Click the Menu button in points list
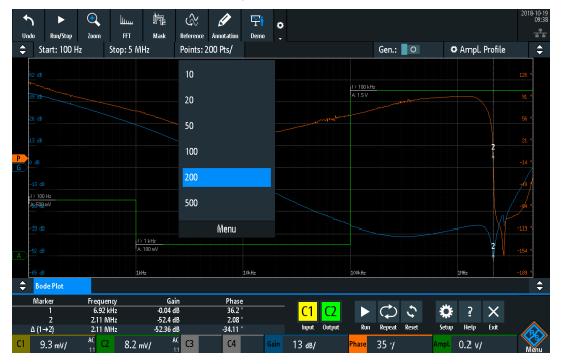This screenshot has height=364, width=561. click(x=226, y=229)
